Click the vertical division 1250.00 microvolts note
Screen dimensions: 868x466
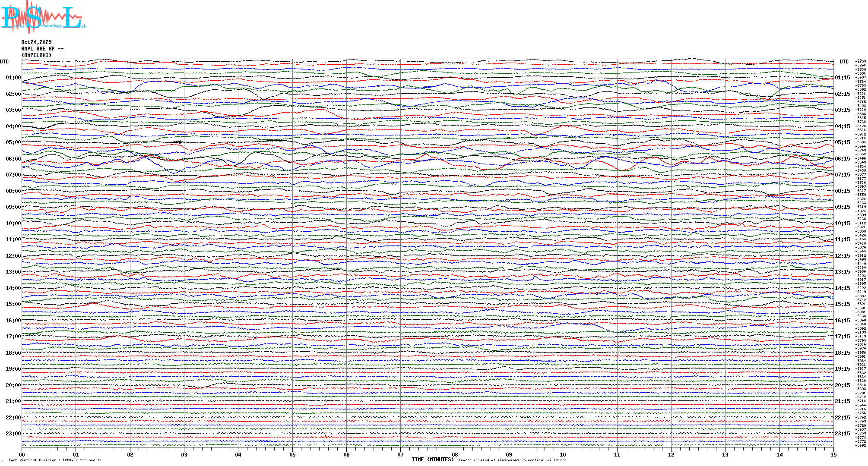pos(55,460)
